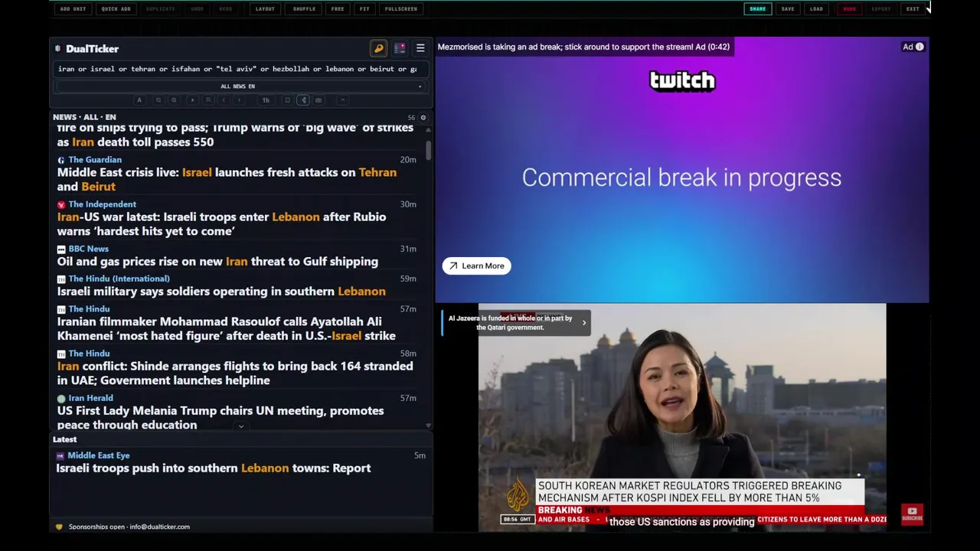Click the previous arrow in news toolbar
This screenshot has width=980, height=551.
pos(224,100)
